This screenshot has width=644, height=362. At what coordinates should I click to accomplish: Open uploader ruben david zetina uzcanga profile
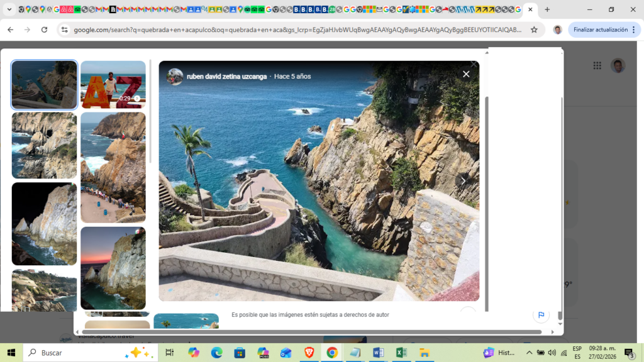[x=226, y=76]
